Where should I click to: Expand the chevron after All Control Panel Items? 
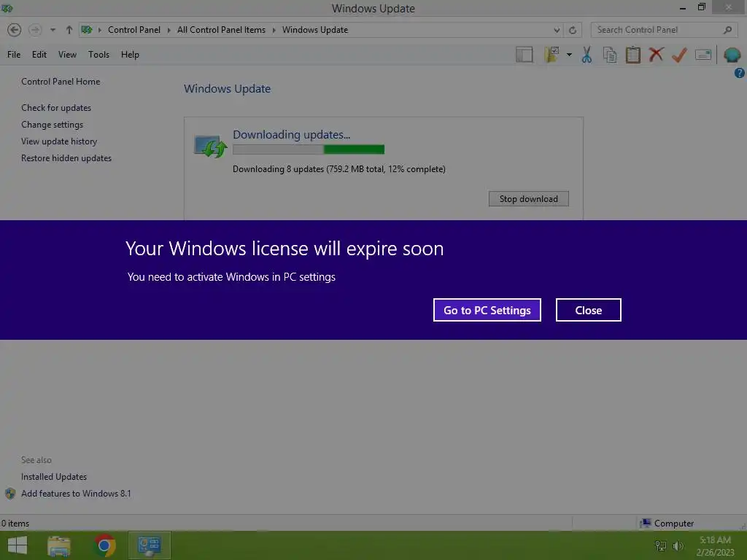pos(274,30)
